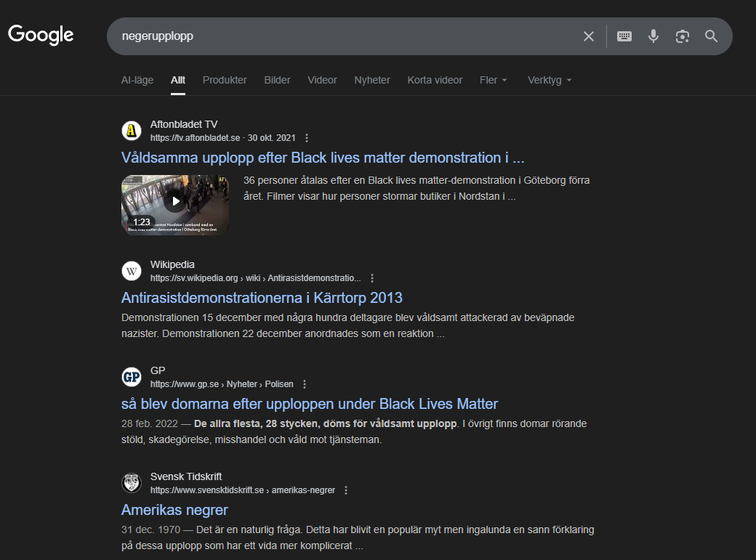The height and width of the screenshot is (560, 756).
Task: Switch to the AI-läge tab
Action: pyautogui.click(x=137, y=80)
